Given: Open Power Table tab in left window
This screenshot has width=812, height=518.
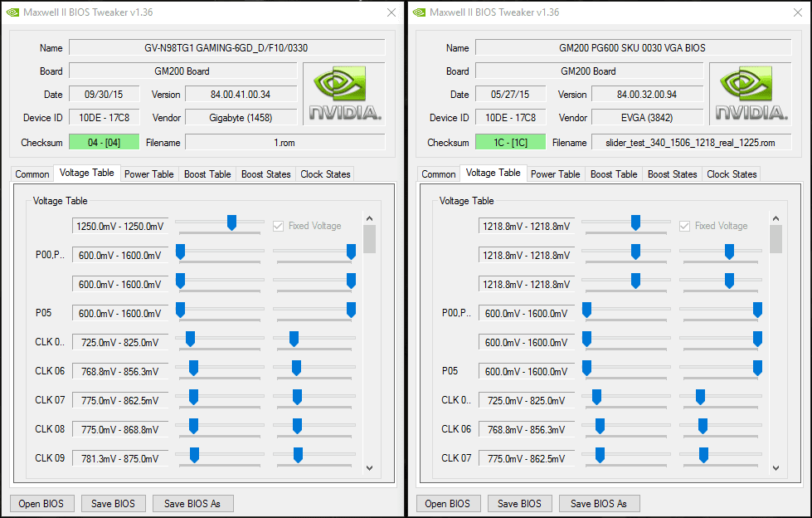Looking at the screenshot, I should tap(149, 174).
